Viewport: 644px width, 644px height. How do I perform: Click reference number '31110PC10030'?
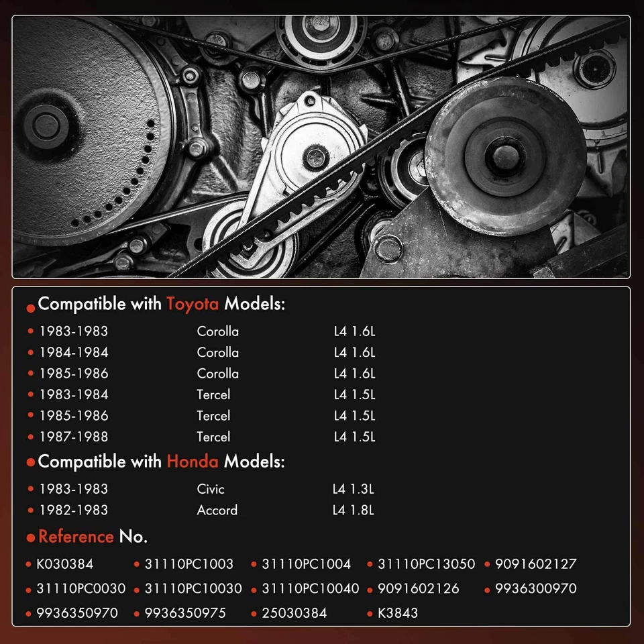coord(193,588)
